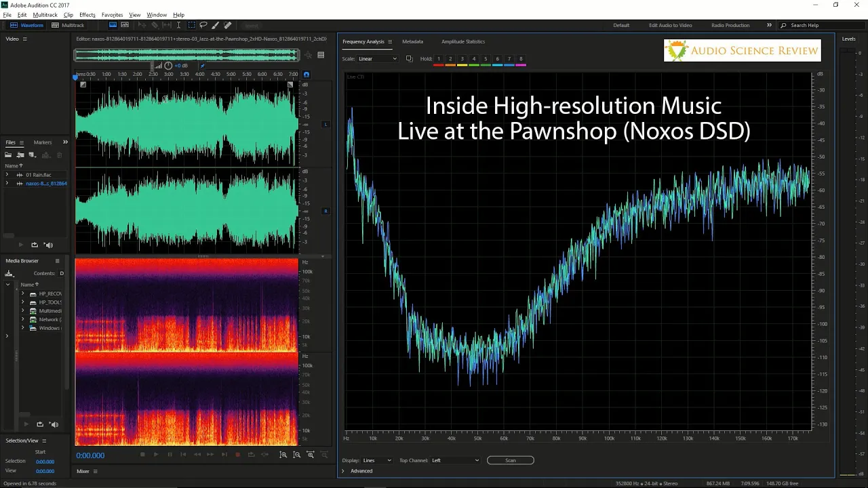This screenshot has width=868, height=488.
Task: Click Import File icon in Files panel
Action: point(20,155)
